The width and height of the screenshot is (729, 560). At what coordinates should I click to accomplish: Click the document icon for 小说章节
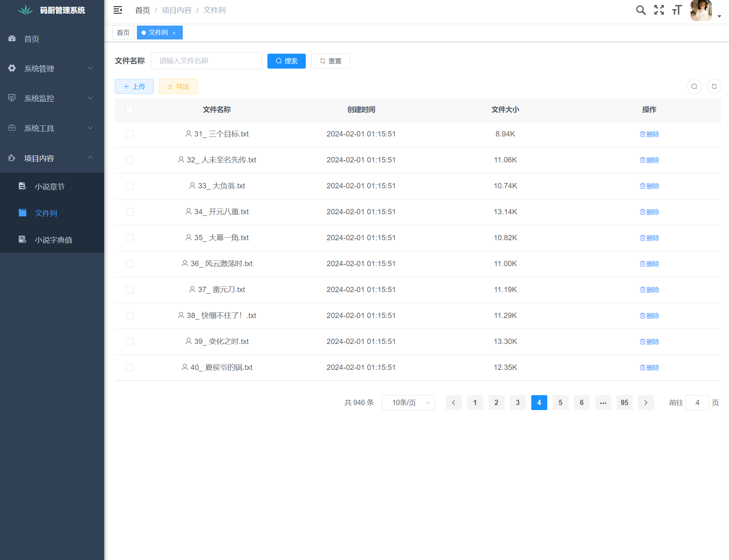22,186
